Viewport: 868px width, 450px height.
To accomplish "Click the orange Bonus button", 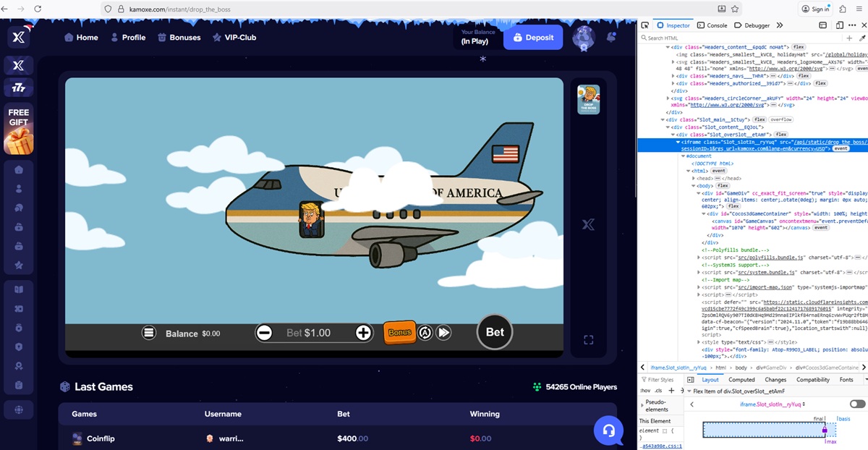I will 399,333.
